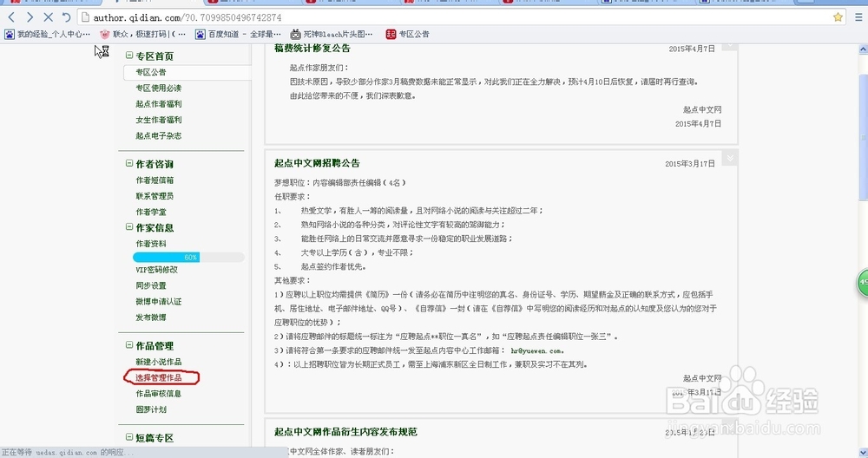Open the 稿费统计修复公告 title
Viewport: 868px width, 458px height.
click(x=312, y=48)
